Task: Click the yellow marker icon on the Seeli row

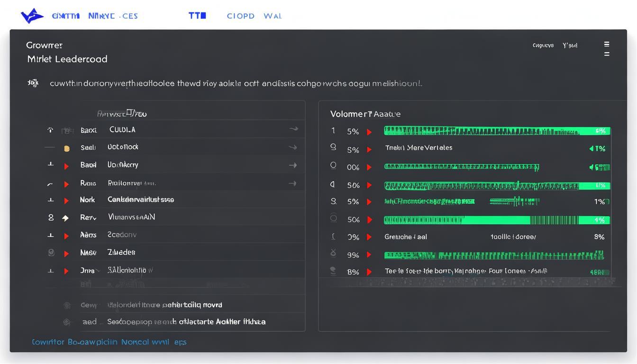Action: [x=66, y=148]
